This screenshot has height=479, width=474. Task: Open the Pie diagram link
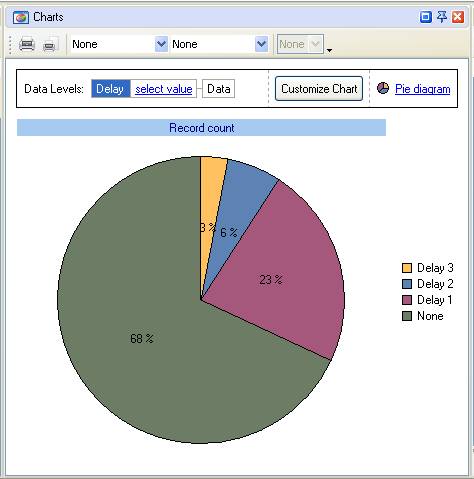[423, 89]
